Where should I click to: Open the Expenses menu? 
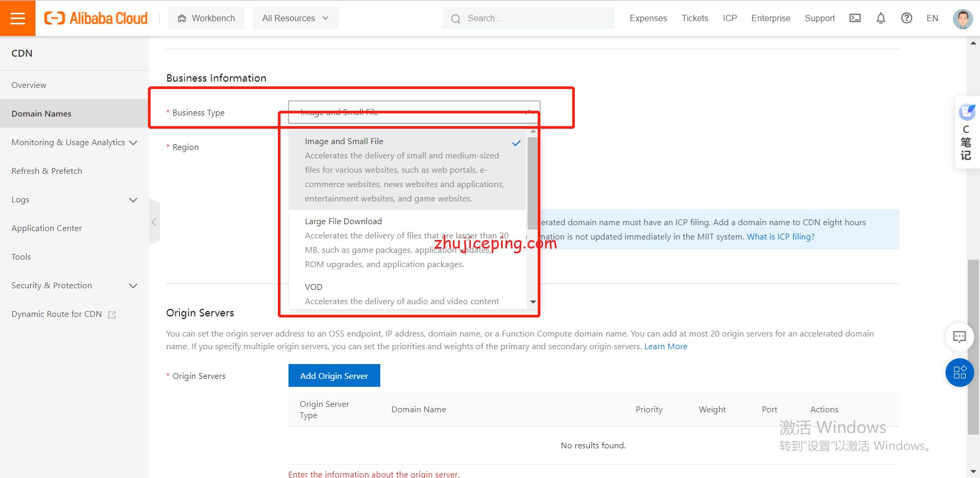click(x=648, y=18)
